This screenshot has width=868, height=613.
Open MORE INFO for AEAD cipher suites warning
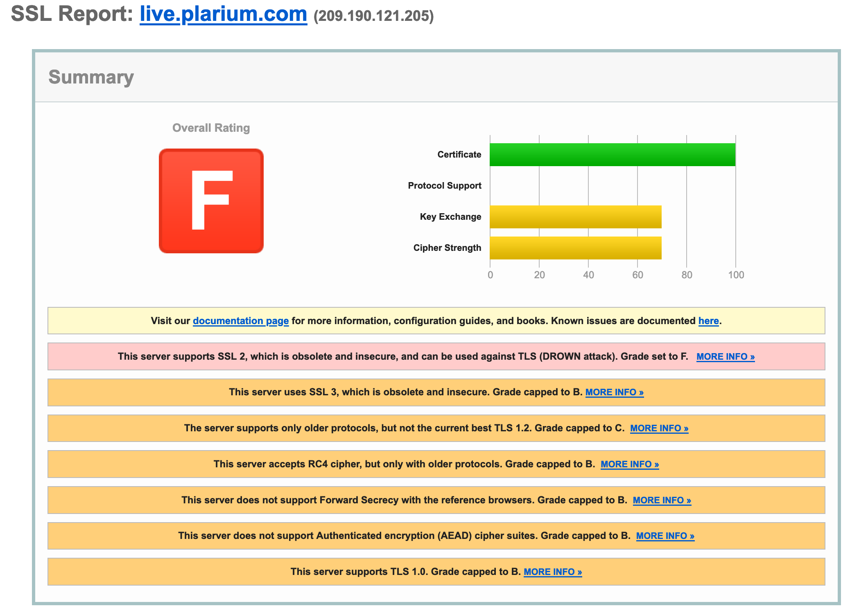click(x=665, y=536)
